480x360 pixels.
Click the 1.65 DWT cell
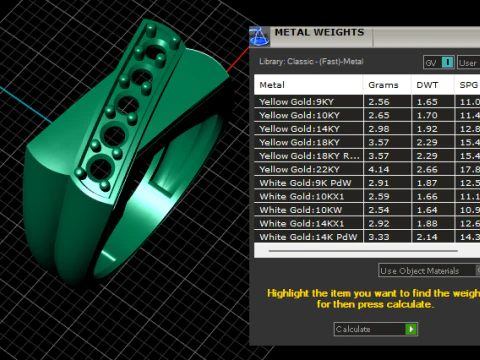[x=432, y=102]
